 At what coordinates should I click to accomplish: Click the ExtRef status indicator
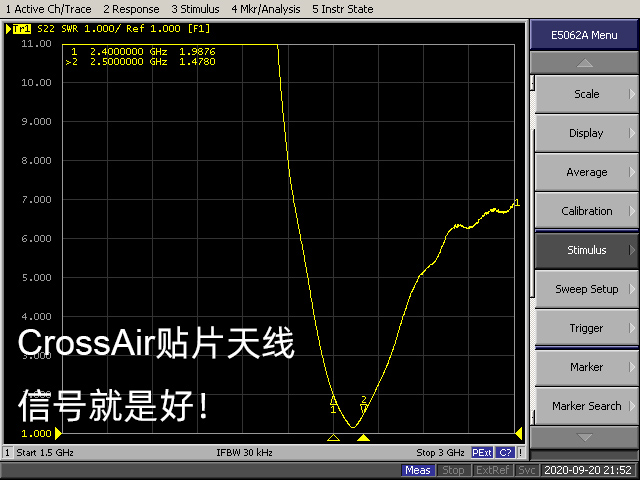pyautogui.click(x=492, y=470)
